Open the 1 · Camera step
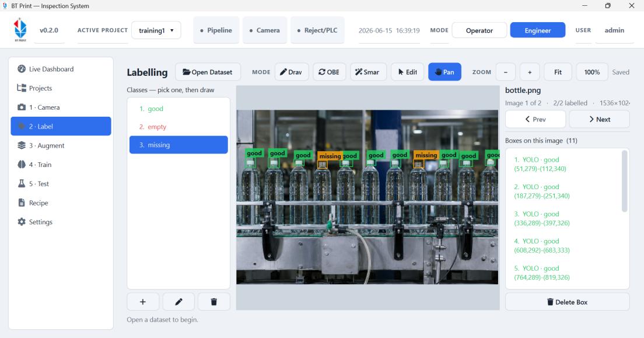The width and height of the screenshot is (644, 338). (61, 107)
